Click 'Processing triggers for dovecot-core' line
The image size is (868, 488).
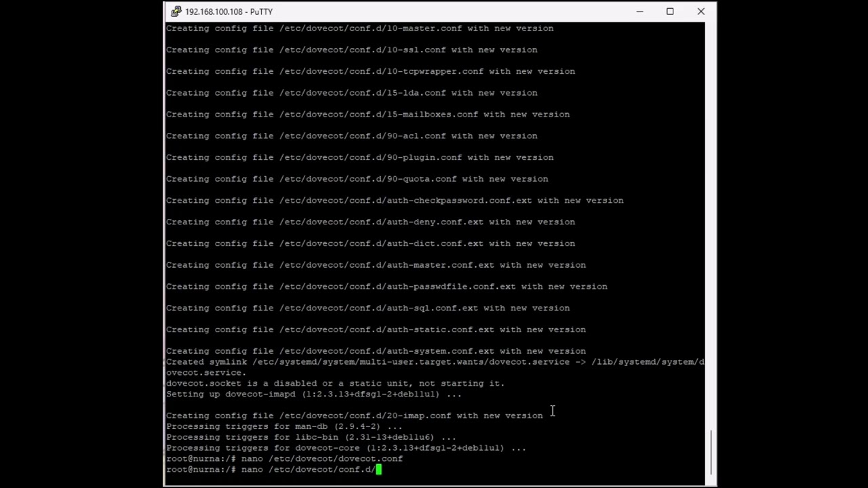pos(347,448)
